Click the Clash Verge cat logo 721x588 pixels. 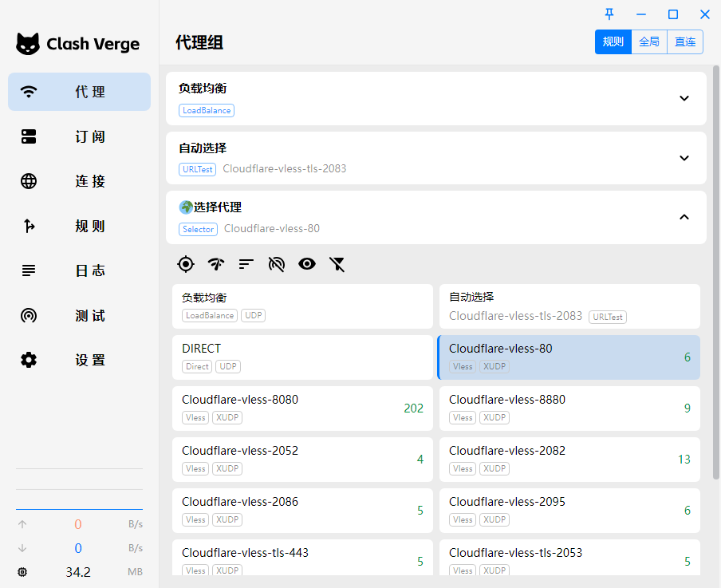[x=28, y=44]
